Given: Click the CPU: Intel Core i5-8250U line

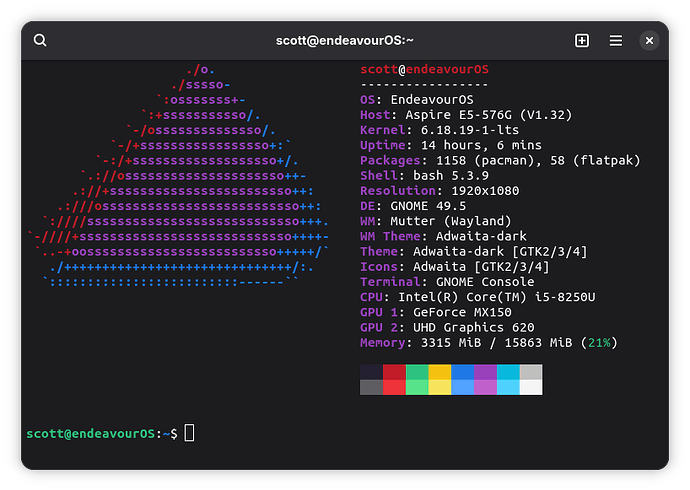Looking at the screenshot, I should click(477, 297).
